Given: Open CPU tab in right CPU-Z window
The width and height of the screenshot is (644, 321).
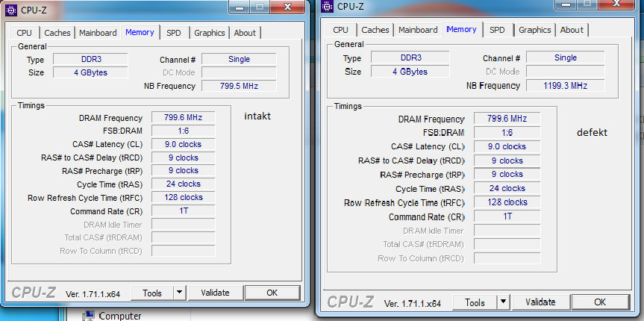Looking at the screenshot, I should click(x=340, y=30).
